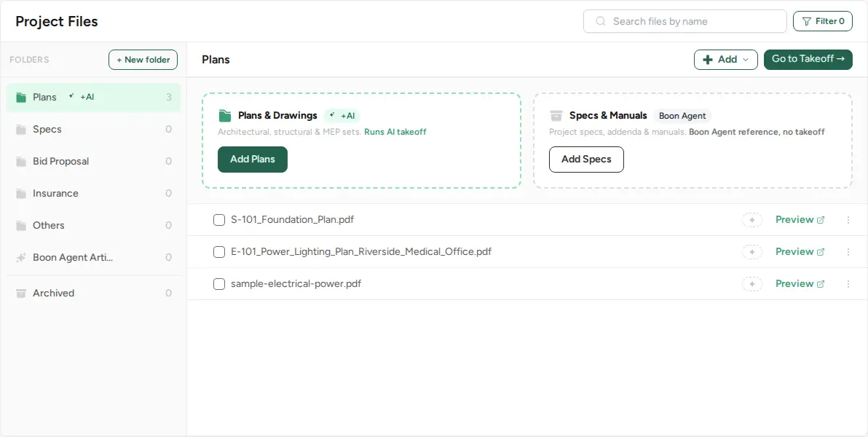Open the Boon Agent Artifacts folder
Viewport: 868px width, 437px height.
(93, 258)
